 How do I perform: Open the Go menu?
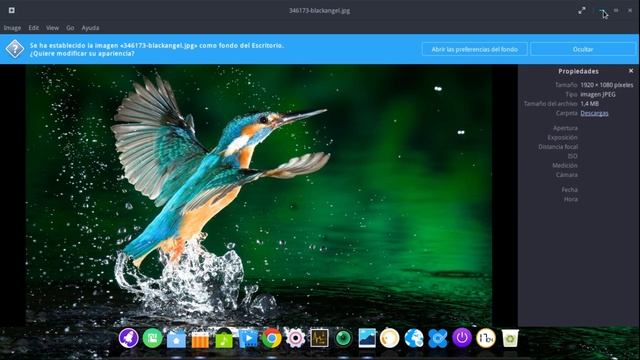point(70,28)
